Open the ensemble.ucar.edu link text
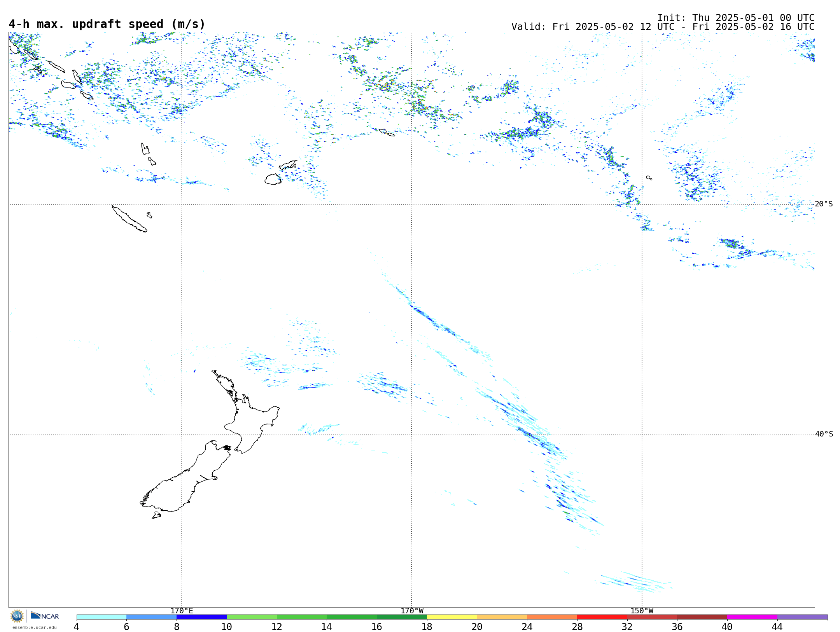 (34, 627)
